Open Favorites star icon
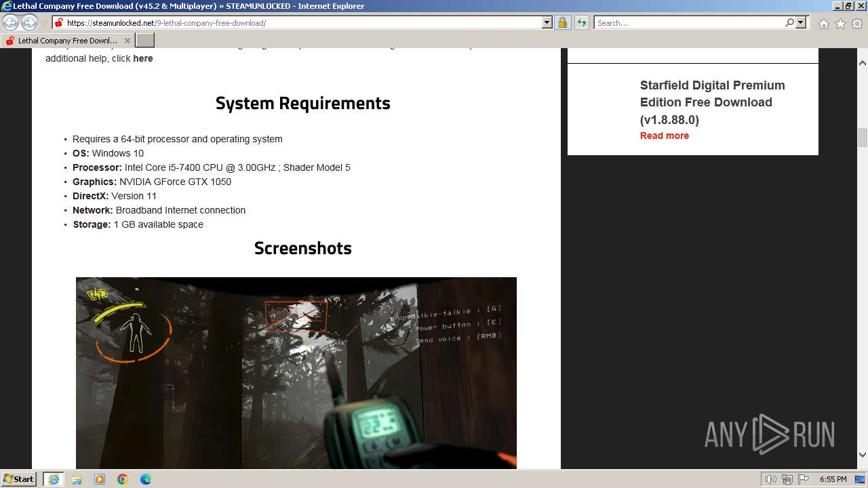Viewport: 868px width, 488px height. pyautogui.click(x=840, y=24)
